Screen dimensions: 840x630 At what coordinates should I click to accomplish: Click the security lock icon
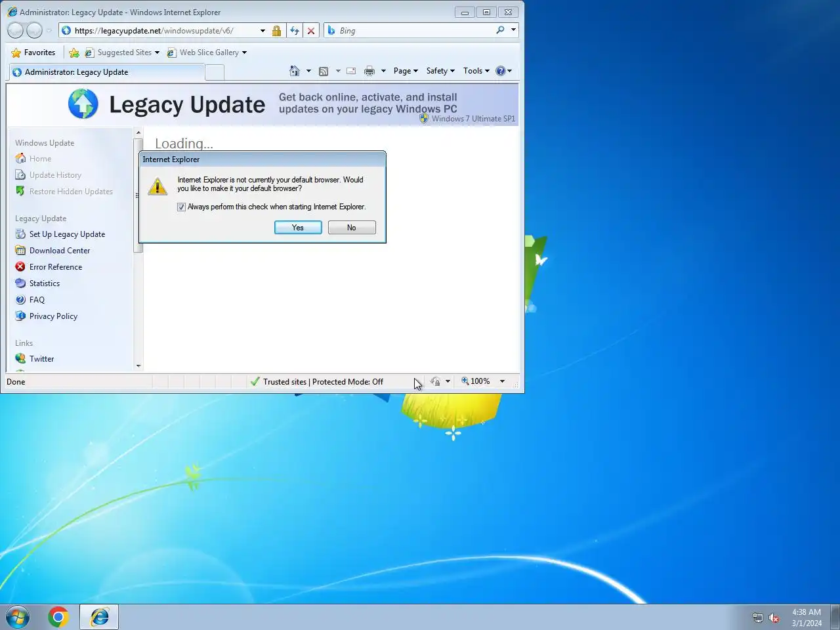[x=276, y=31]
